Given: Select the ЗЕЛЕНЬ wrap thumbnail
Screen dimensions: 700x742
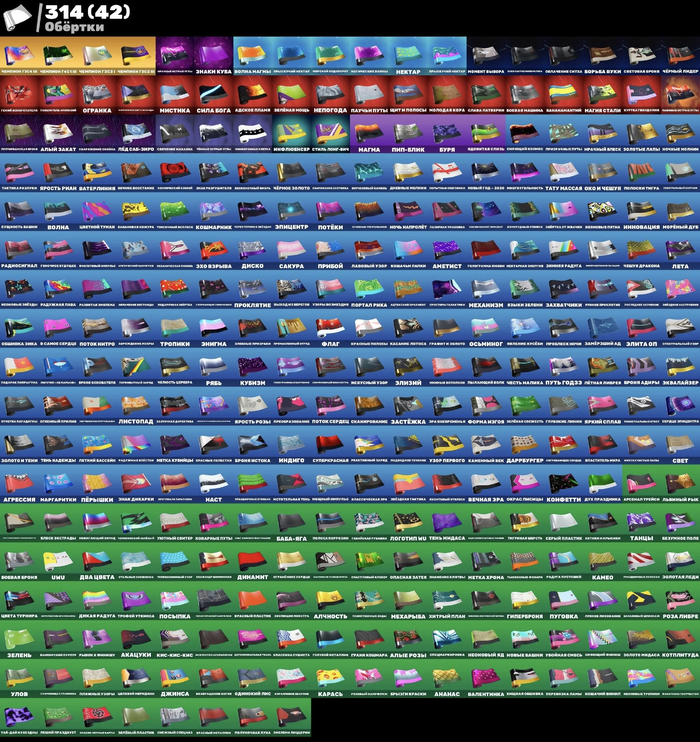Looking at the screenshot, I should click(19, 639).
